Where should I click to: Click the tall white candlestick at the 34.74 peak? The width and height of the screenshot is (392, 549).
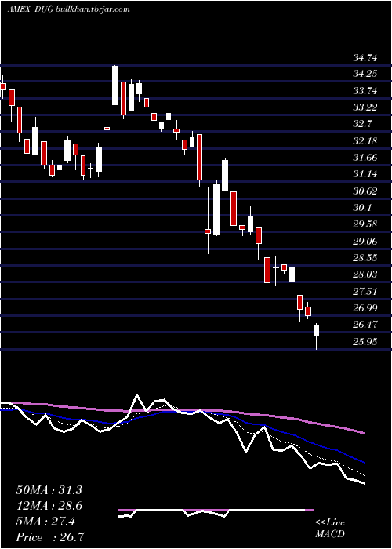coord(115,85)
